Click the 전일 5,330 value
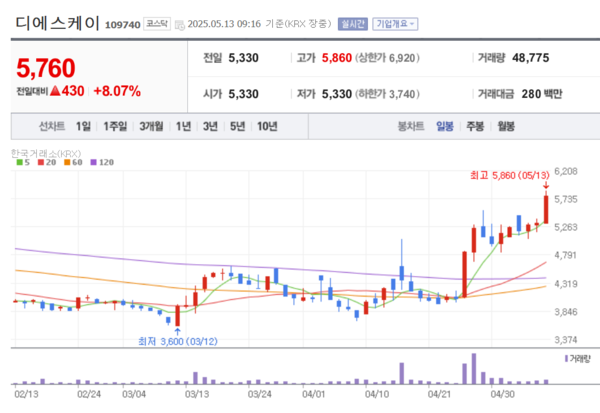Screen dimensions: 600x413 tap(243, 58)
